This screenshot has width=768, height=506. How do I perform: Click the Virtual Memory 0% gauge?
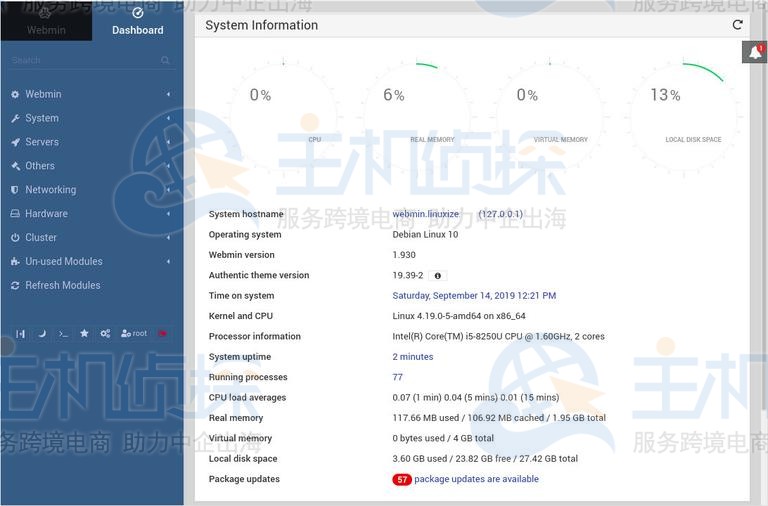(x=550, y=116)
